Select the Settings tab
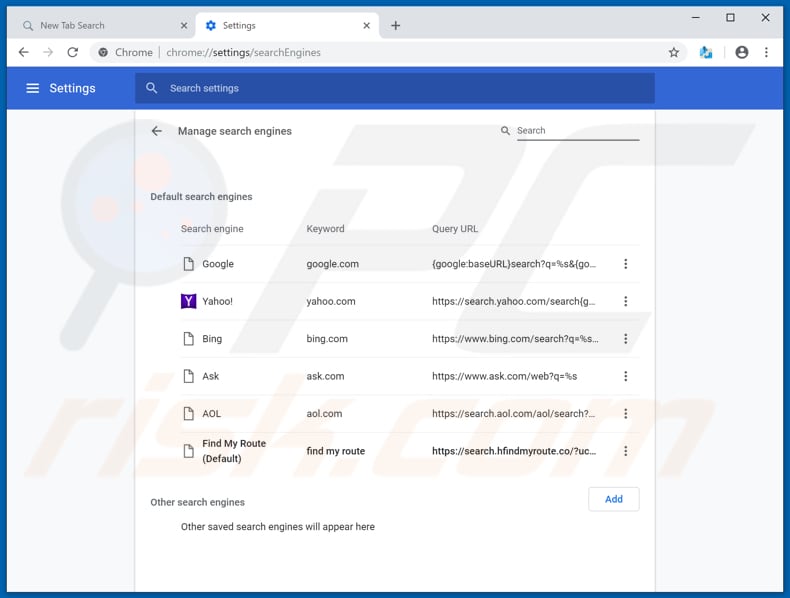This screenshot has width=790, height=598. (x=287, y=26)
